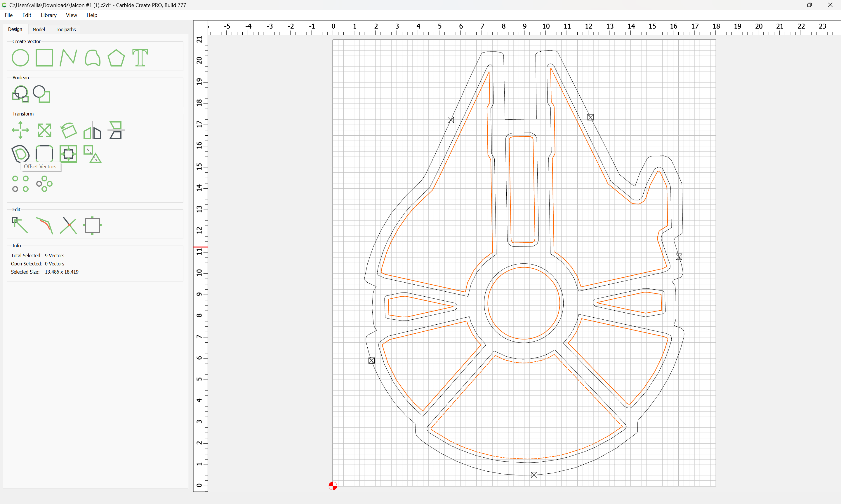Select the Circle vector tool

coord(20,58)
